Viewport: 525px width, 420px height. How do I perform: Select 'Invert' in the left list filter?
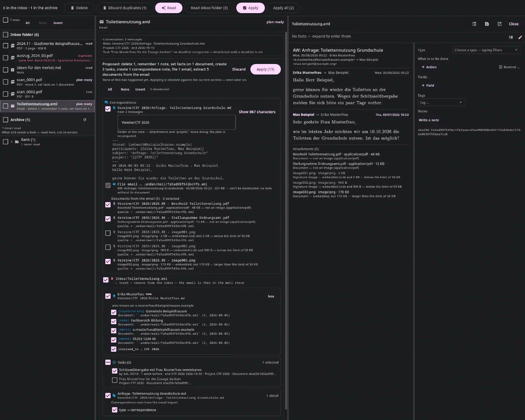pyautogui.click(x=58, y=23)
